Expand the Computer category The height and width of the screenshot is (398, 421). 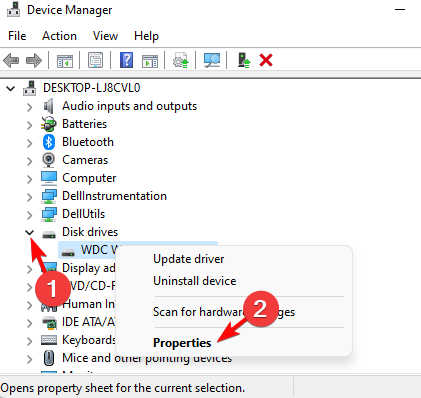[30, 179]
